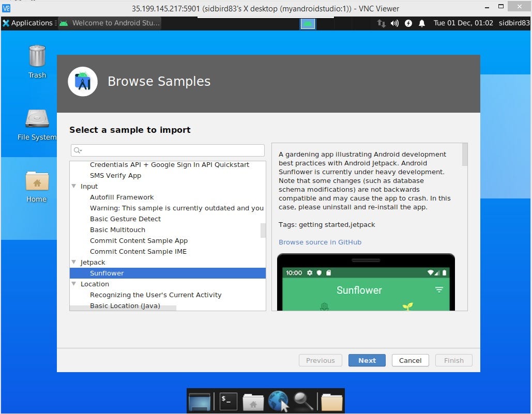Click the power manager icon in the top panel
This screenshot has width=532, height=414.
point(408,23)
